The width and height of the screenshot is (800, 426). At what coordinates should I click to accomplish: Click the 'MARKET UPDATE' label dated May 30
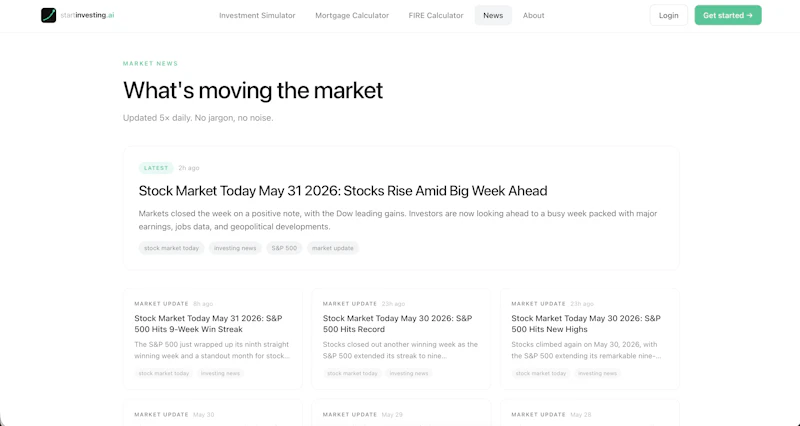[x=161, y=415]
